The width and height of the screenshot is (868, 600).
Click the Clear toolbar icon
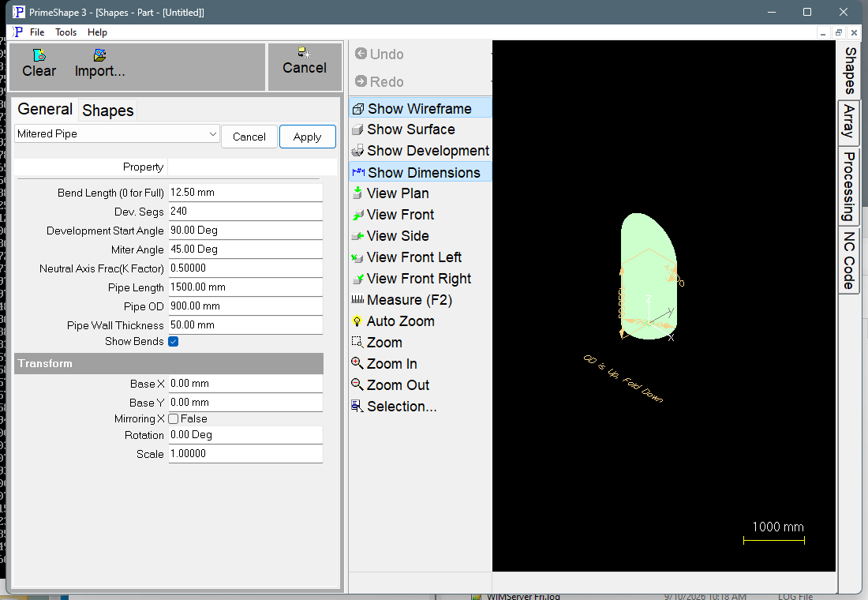point(39,62)
